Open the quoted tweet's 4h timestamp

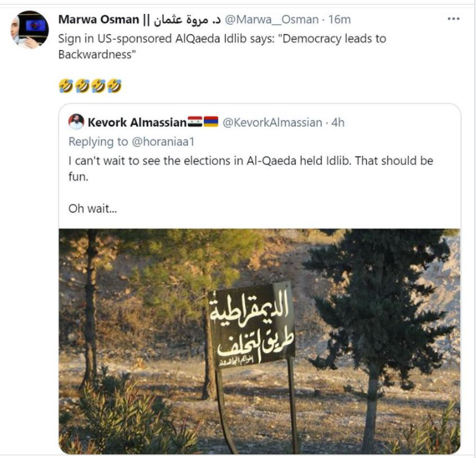tap(338, 122)
